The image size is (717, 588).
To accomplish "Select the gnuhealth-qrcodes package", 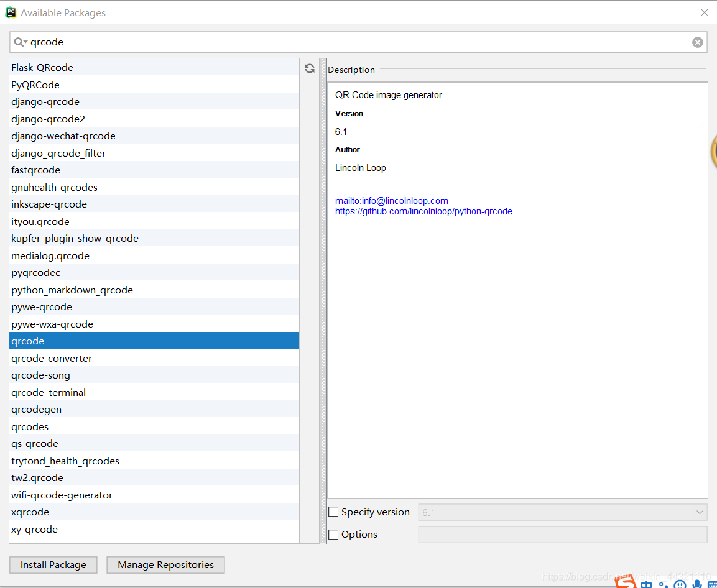I will [154, 187].
